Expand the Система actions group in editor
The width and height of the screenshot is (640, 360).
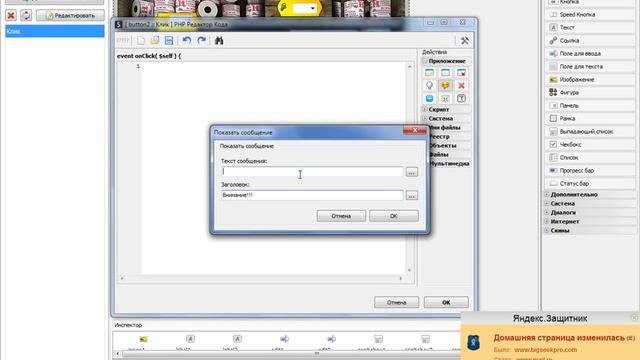(424, 118)
